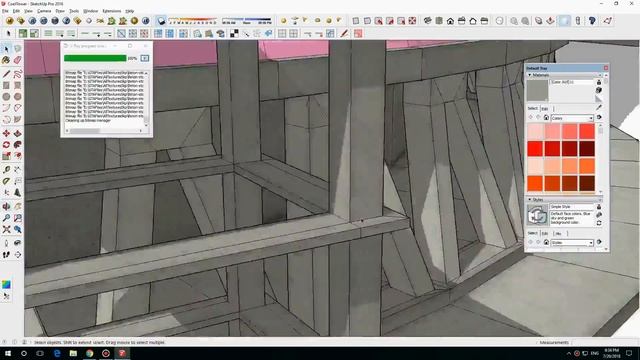Switch to Styles Edit tab

(545, 233)
